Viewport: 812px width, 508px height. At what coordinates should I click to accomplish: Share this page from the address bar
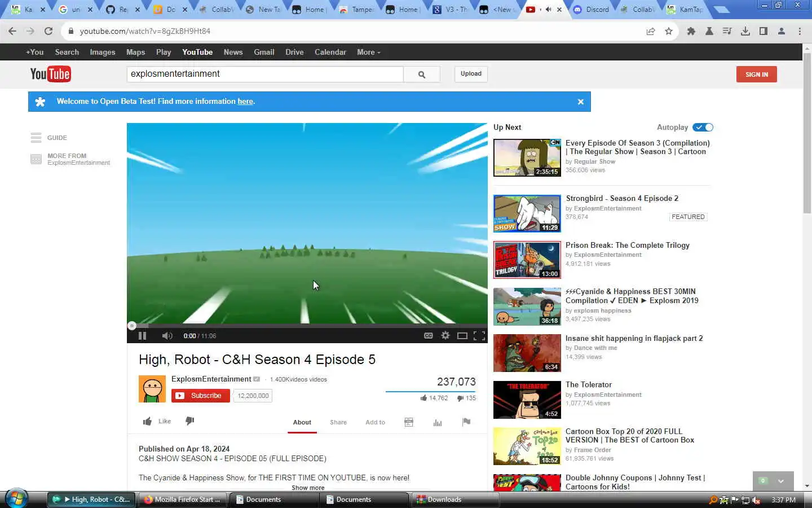651,31
